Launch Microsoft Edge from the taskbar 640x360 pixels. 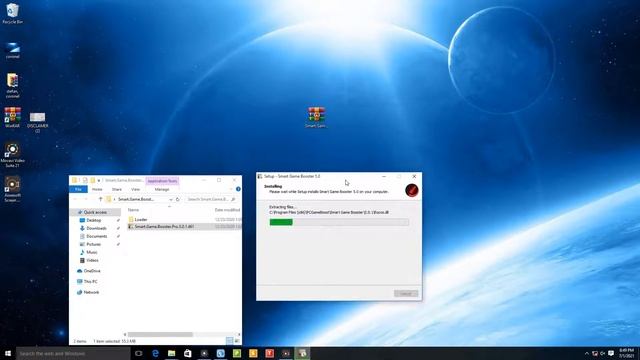click(155, 353)
